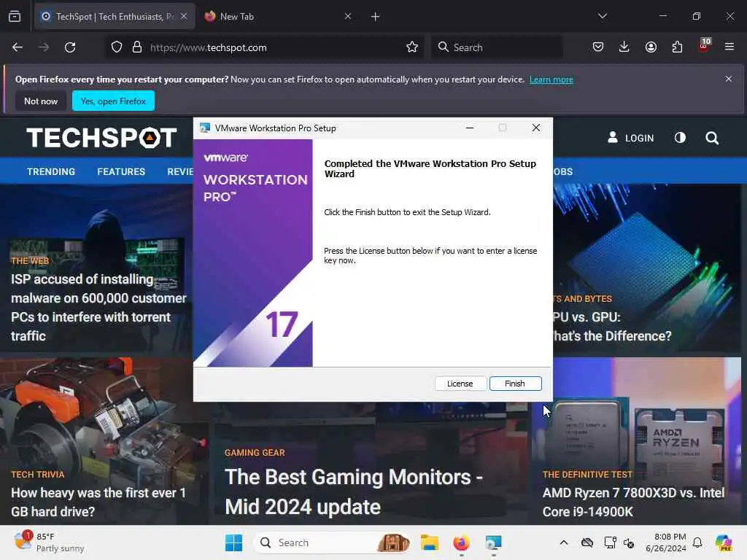Image resolution: width=747 pixels, height=560 pixels.
Task: Click the muted volume tray icon
Action: click(x=629, y=542)
